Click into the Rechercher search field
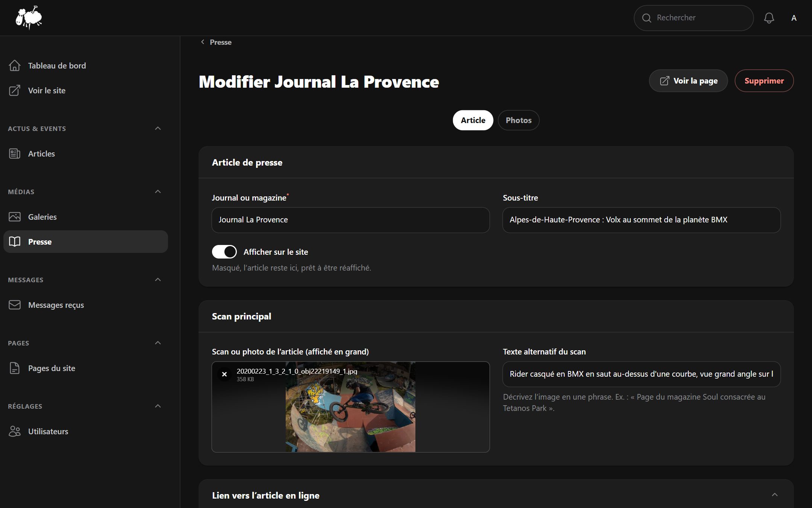This screenshot has height=508, width=812. (694, 18)
